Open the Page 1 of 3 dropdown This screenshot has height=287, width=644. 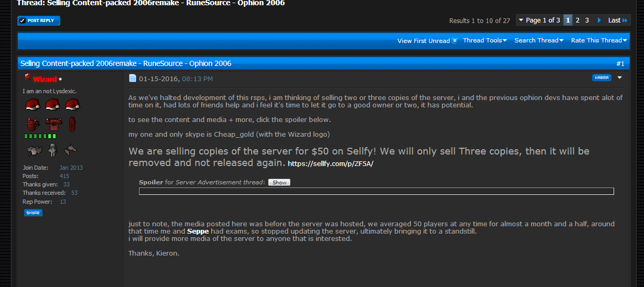(539, 20)
